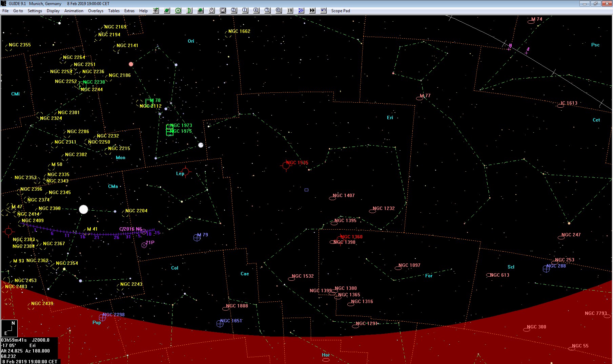Click the Psc constellation label
The height and width of the screenshot is (364, 613).
(595, 45)
